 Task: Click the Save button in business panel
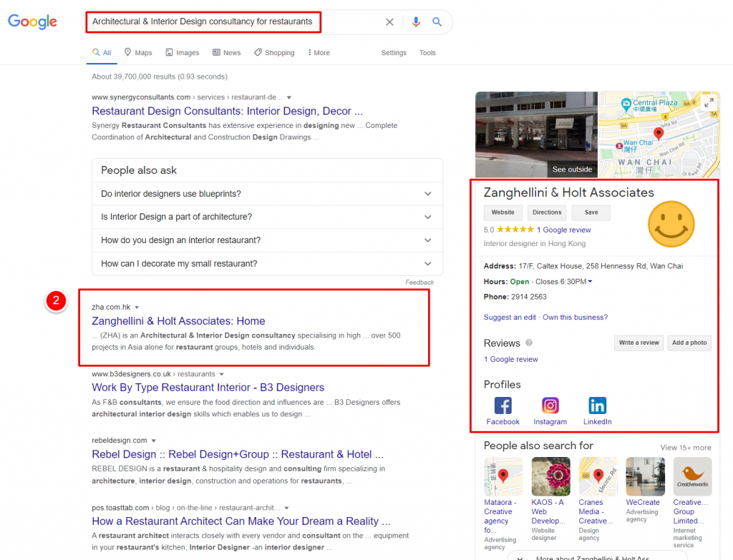pos(591,212)
